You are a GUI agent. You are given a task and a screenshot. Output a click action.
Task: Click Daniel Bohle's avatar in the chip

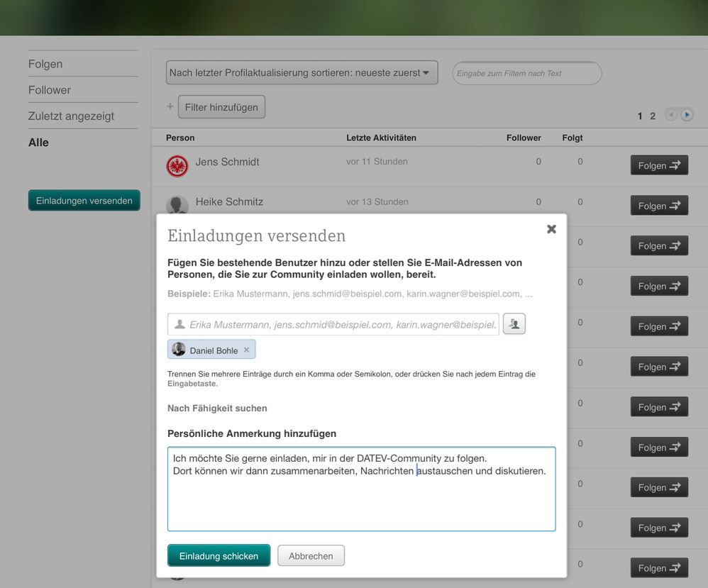pyautogui.click(x=179, y=349)
